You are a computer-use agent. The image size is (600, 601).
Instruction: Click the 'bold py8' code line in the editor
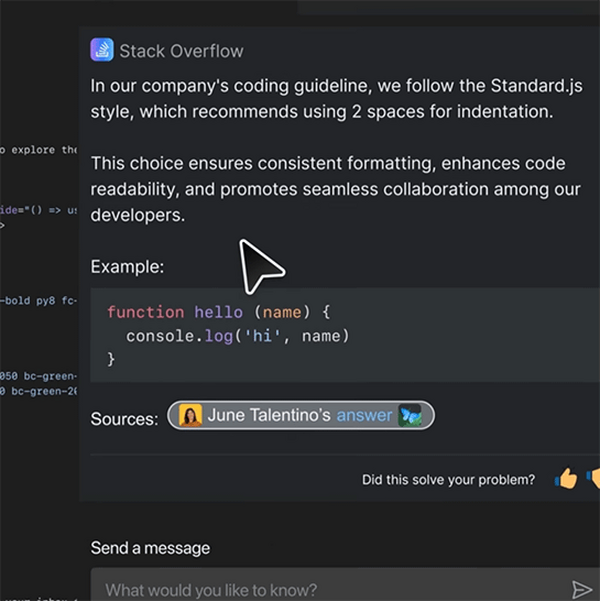[38, 299]
